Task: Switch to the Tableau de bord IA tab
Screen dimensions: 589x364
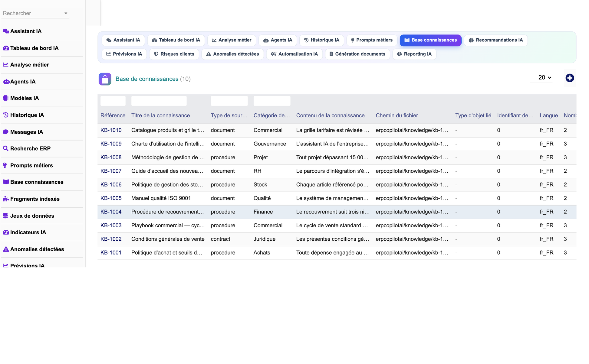Action: tap(176, 40)
